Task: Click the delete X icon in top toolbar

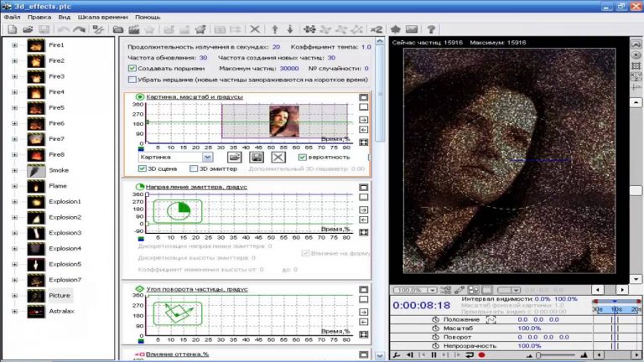Action: (255, 29)
